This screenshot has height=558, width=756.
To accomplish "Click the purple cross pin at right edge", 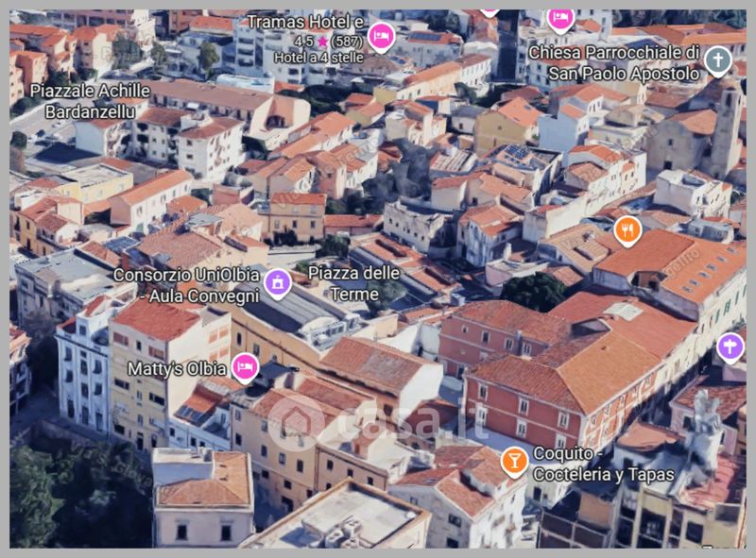I will coord(730,347).
